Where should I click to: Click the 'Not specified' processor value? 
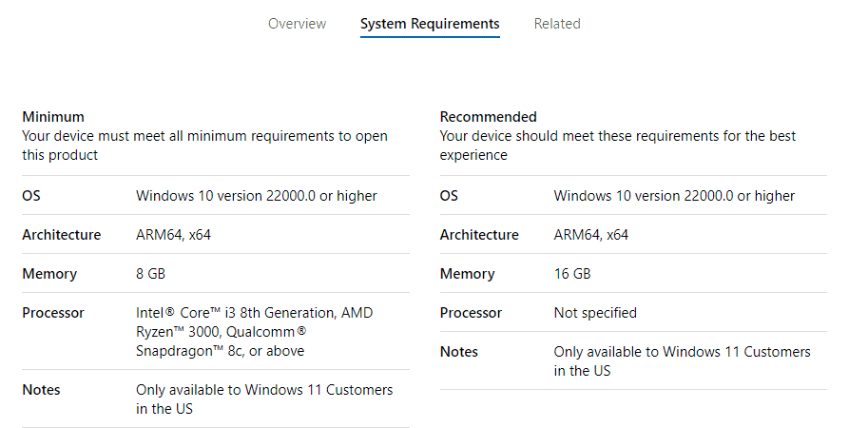(x=595, y=313)
